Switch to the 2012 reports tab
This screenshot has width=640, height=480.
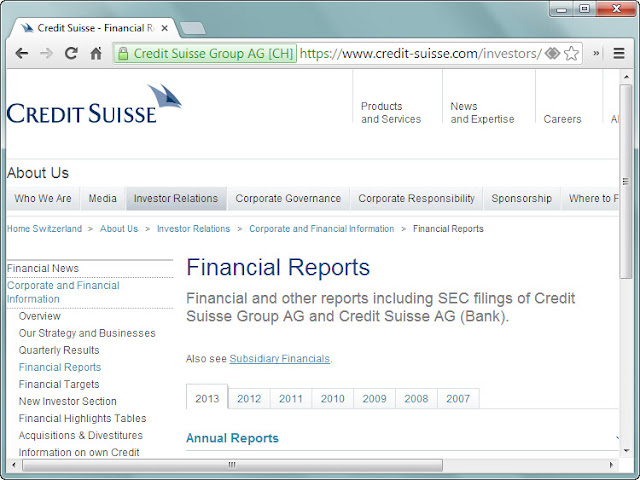(249, 398)
